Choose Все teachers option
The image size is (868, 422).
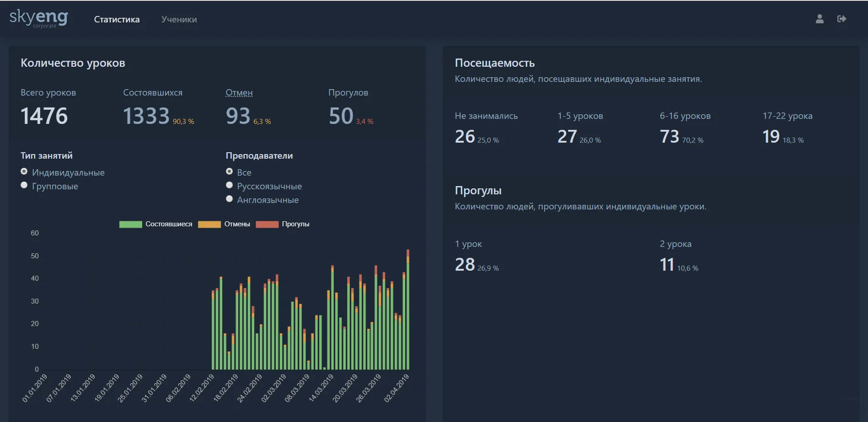230,171
